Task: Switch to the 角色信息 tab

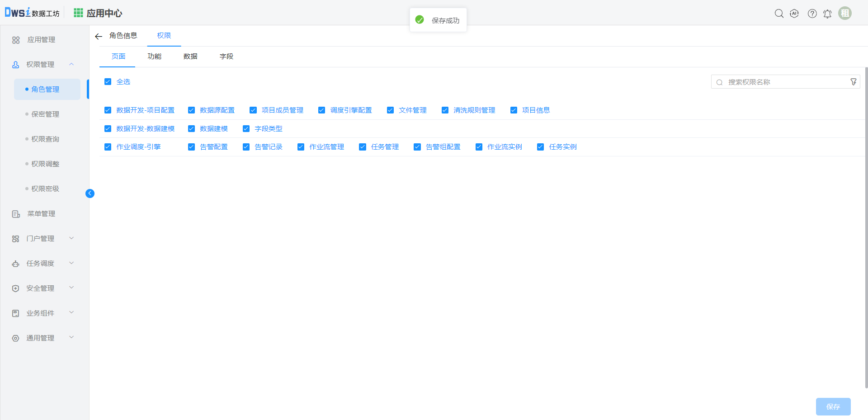Action: 123,36
